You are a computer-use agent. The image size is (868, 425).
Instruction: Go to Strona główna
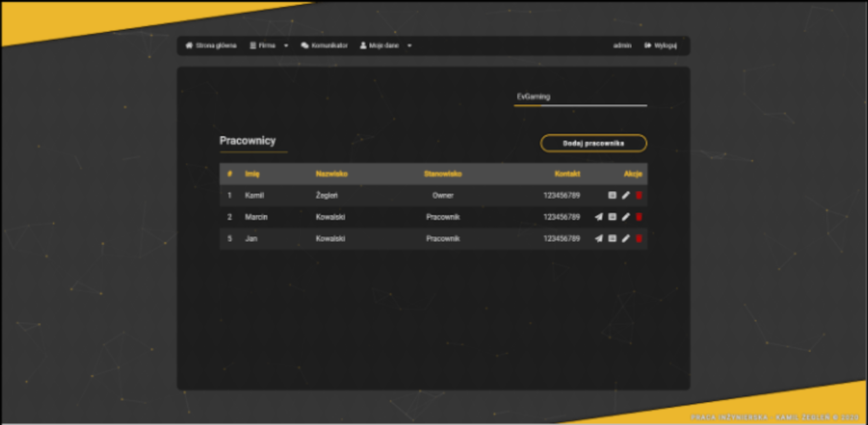pos(211,46)
